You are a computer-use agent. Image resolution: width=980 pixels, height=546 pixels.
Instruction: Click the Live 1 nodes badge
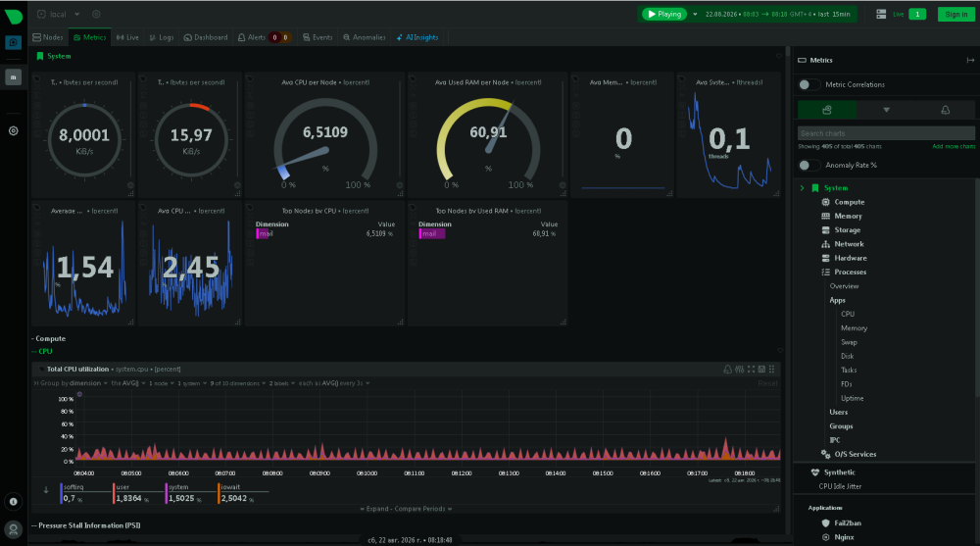click(x=917, y=14)
